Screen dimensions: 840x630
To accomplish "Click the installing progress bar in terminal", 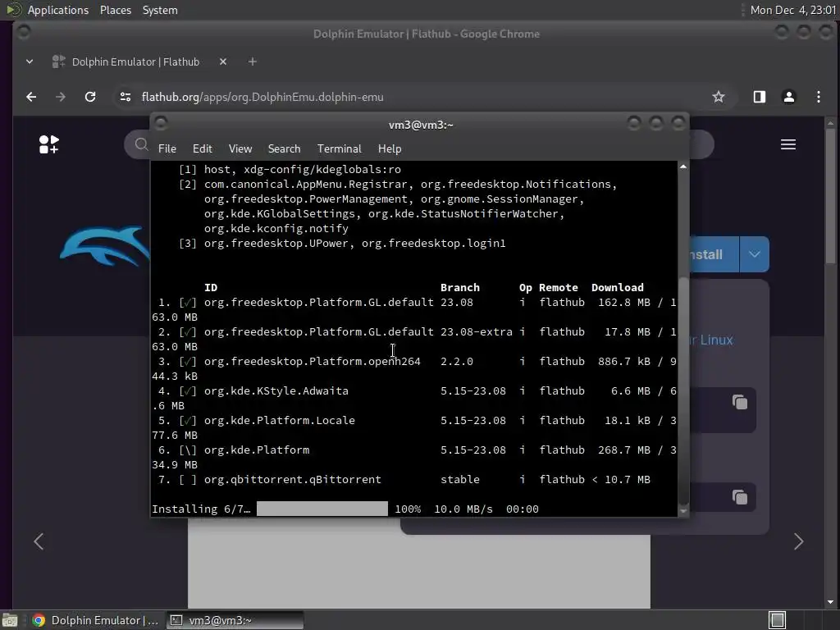I will click(x=322, y=509).
